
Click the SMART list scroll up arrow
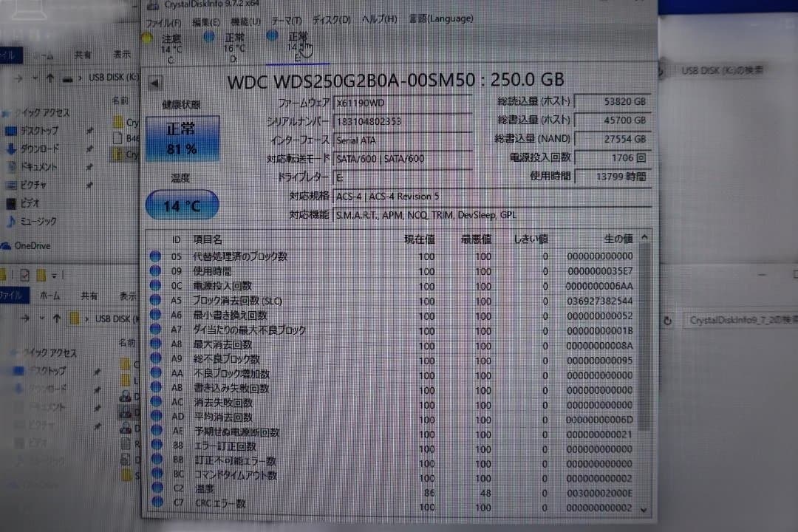click(x=644, y=237)
